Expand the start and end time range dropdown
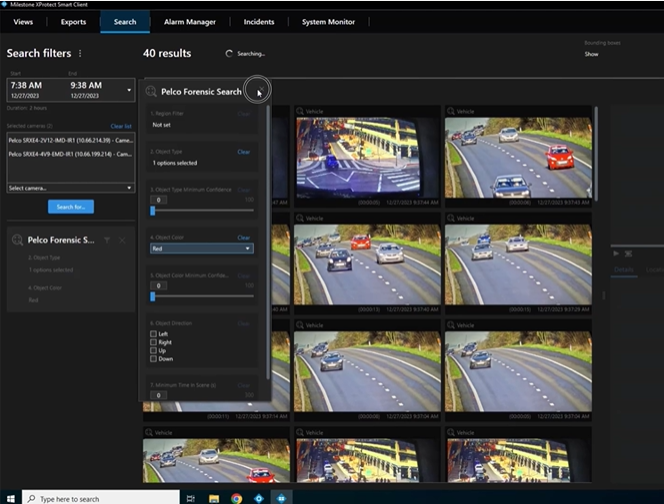 pos(128,90)
